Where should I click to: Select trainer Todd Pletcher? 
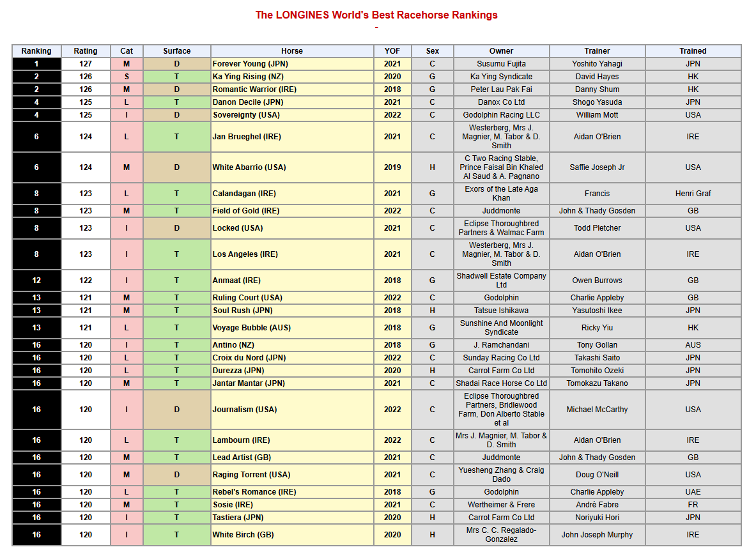pyautogui.click(x=598, y=228)
